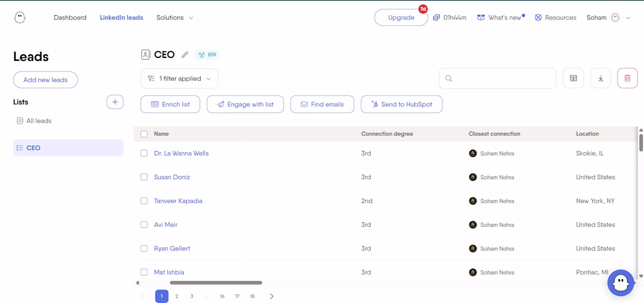Click the Name column header
The image size is (644, 303).
[162, 134]
